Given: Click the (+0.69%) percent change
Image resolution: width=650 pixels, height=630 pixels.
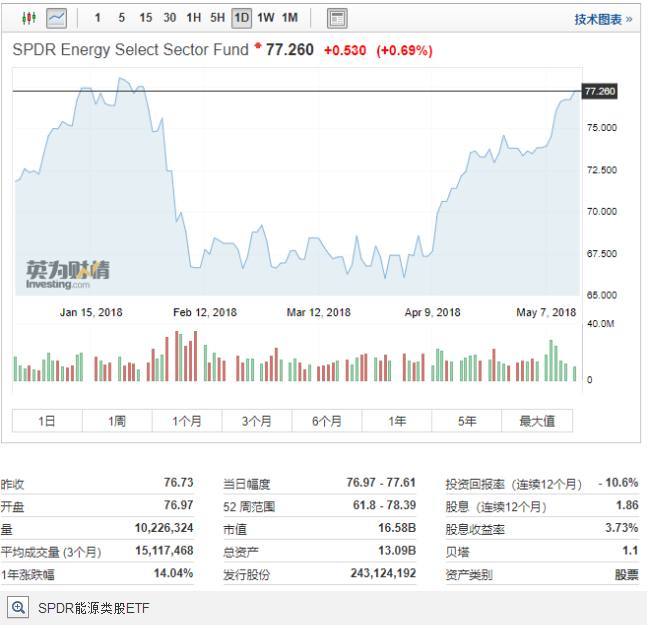Looking at the screenshot, I should pyautogui.click(x=404, y=51).
